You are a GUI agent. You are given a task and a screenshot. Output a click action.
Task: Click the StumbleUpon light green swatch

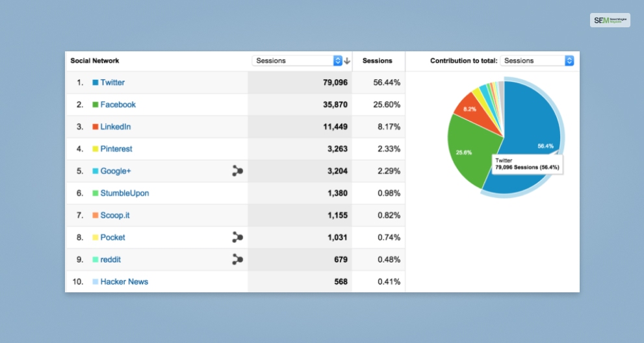[96, 194]
